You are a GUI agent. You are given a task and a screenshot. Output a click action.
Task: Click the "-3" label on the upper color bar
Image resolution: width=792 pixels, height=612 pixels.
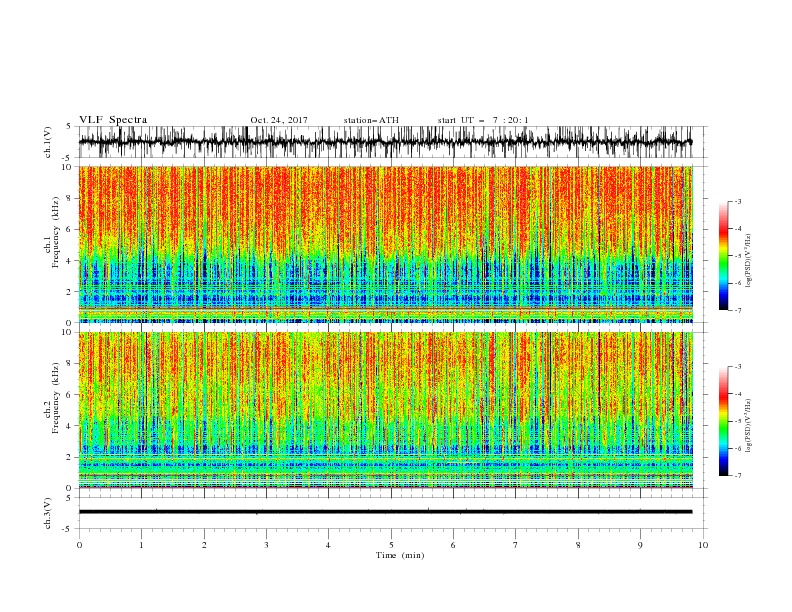click(x=738, y=201)
